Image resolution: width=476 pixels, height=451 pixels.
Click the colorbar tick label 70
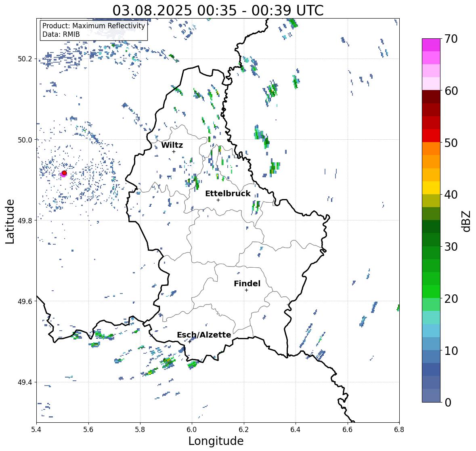click(x=451, y=39)
